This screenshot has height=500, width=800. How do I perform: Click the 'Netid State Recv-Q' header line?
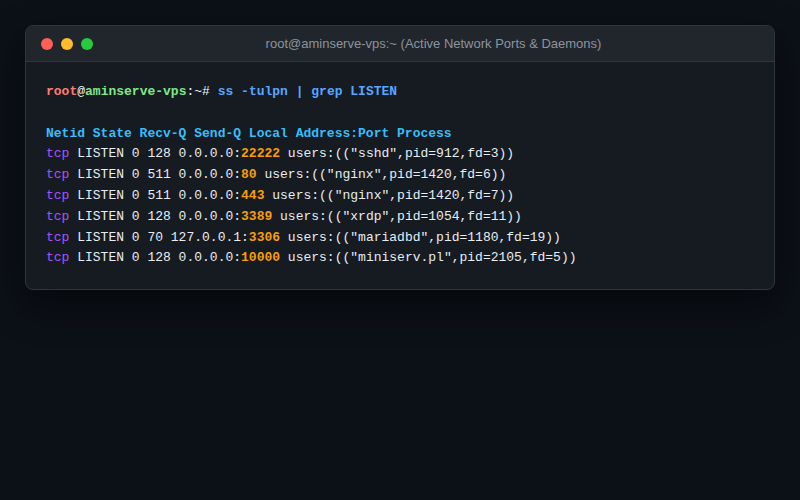tap(248, 133)
